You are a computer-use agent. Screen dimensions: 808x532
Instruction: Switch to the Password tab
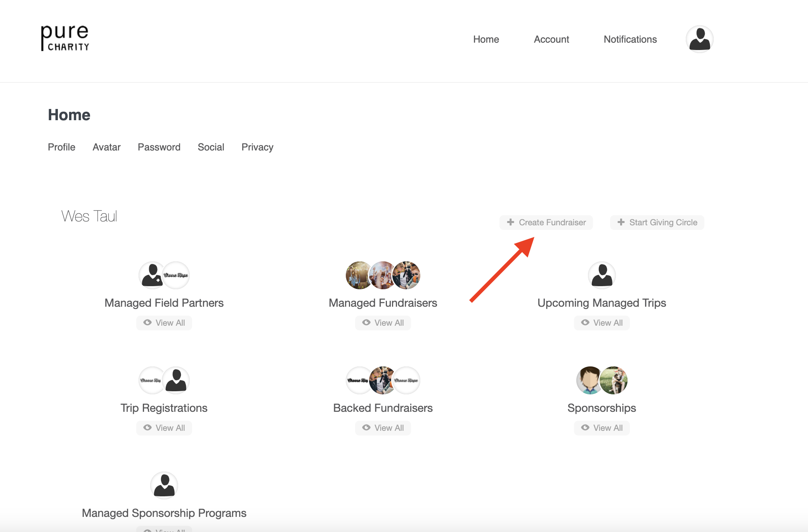tap(159, 147)
